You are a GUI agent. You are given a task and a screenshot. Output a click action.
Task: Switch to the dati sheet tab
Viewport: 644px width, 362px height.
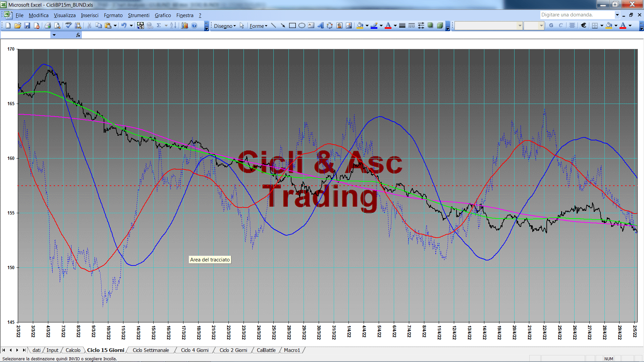pos(37,350)
